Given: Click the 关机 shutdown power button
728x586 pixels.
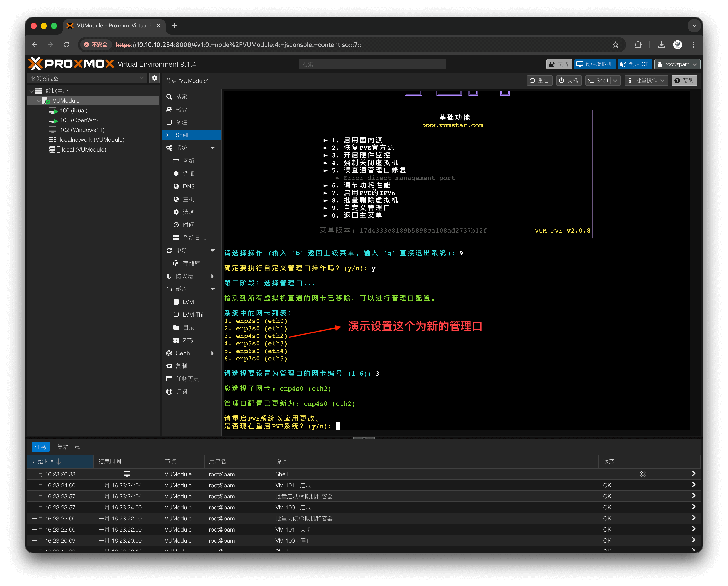Looking at the screenshot, I should [569, 80].
